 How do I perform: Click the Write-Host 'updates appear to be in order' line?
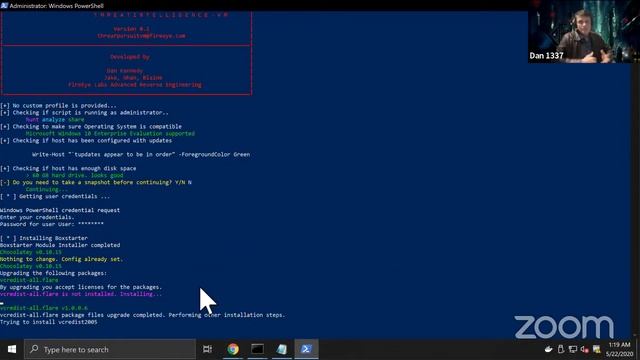tap(141, 154)
